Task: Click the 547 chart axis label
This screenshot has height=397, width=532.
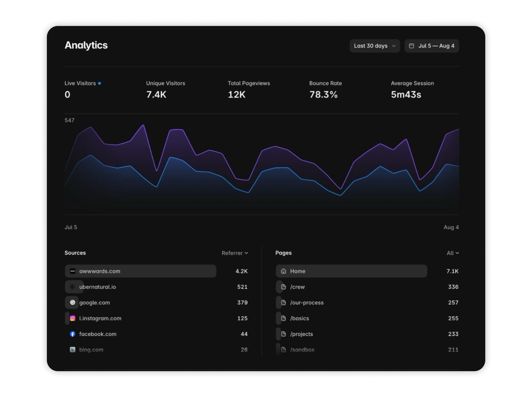Action: (70, 120)
